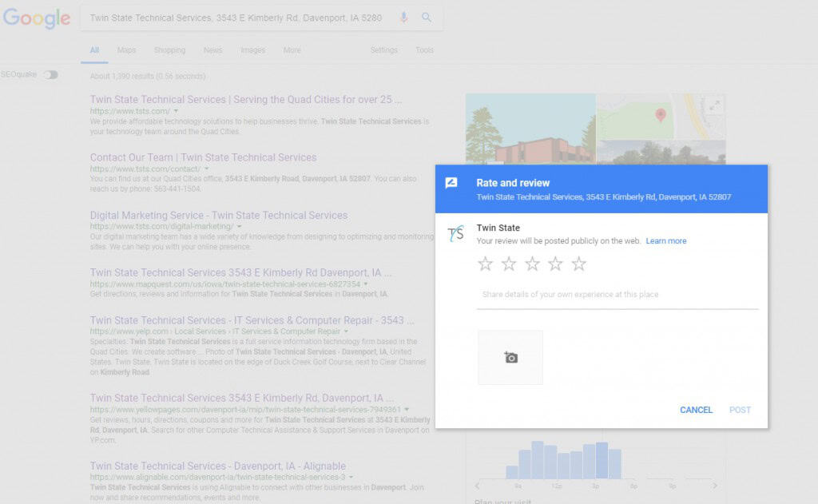Open dropdown arrow next to mapquest.com URL
Viewport: 818px width, 504px height.
point(366,284)
